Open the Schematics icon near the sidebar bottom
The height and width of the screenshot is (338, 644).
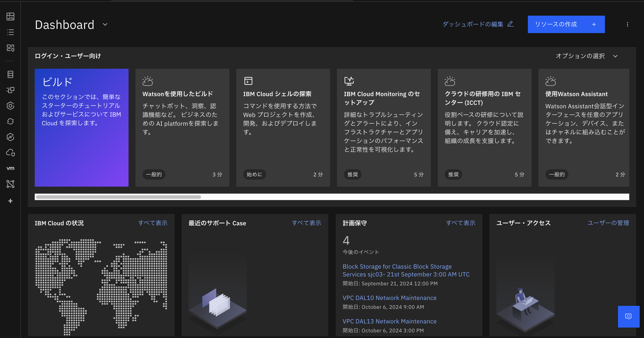[10, 184]
